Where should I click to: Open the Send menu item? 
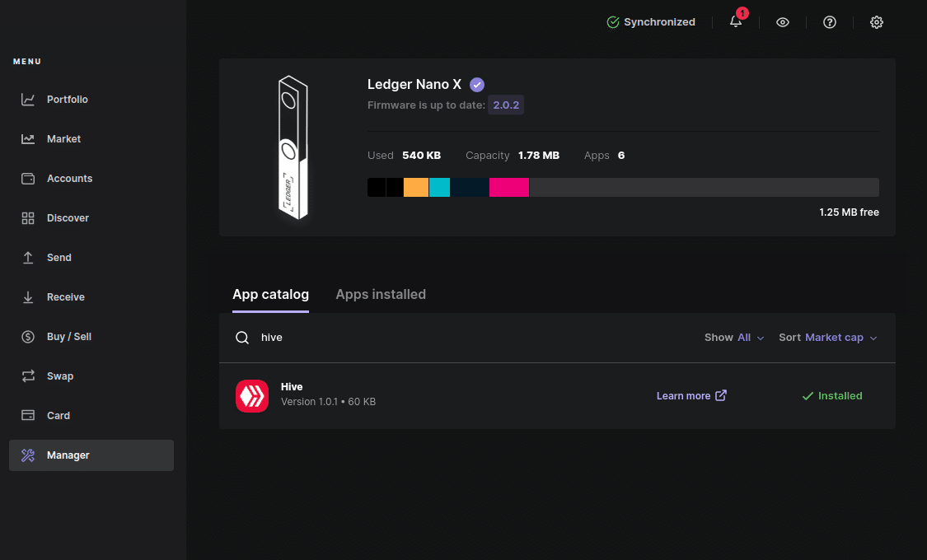click(x=91, y=258)
